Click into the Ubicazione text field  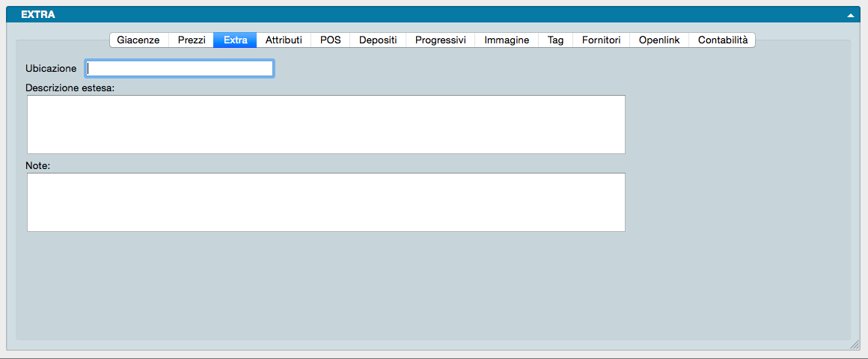coord(180,69)
